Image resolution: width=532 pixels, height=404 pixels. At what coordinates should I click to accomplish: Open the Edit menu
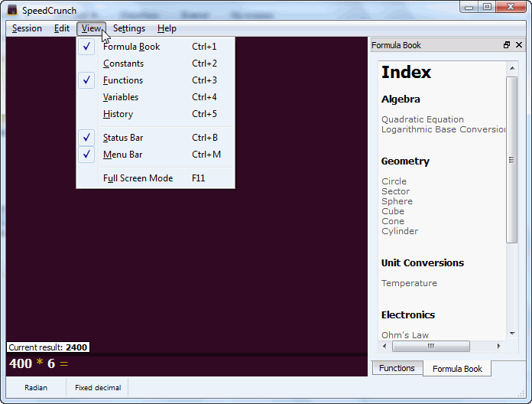pos(62,28)
